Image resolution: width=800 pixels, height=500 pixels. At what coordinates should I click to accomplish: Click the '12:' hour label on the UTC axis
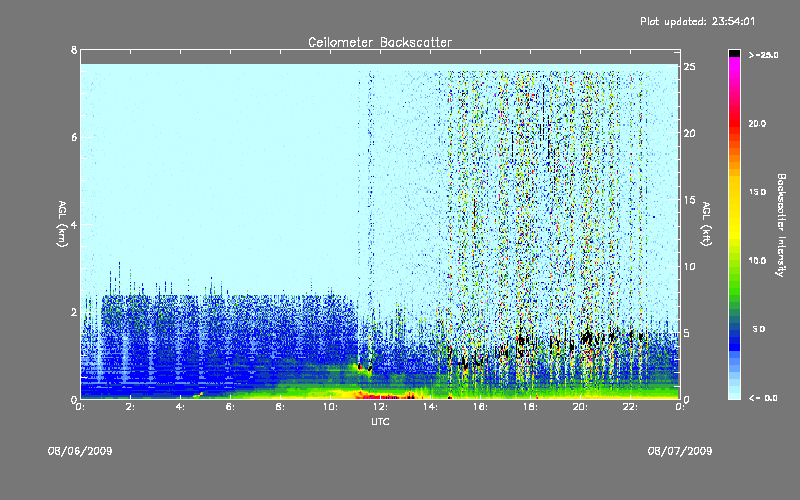coord(380,407)
